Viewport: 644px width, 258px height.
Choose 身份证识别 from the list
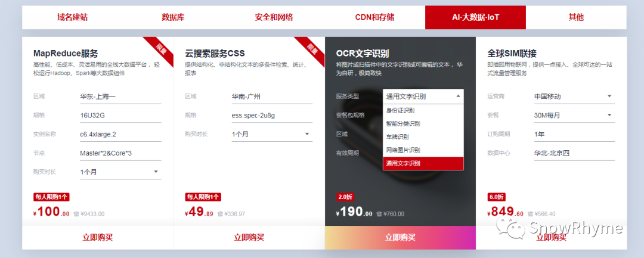(423, 110)
